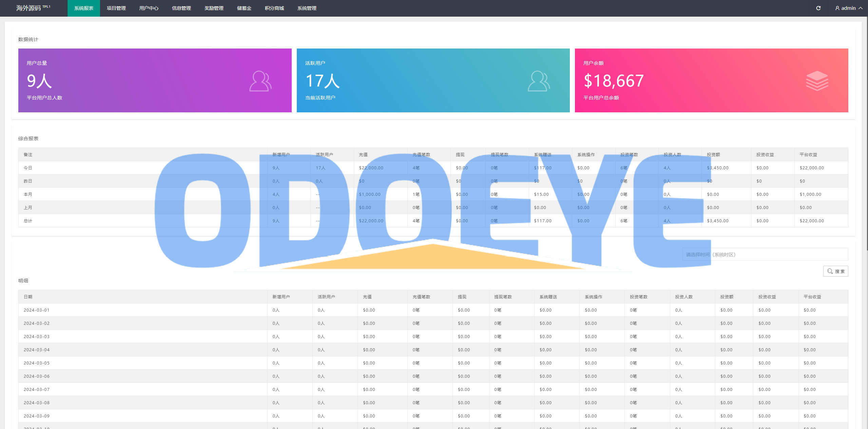Open the 项目管理 menu
The width and height of the screenshot is (868, 429).
(116, 8)
